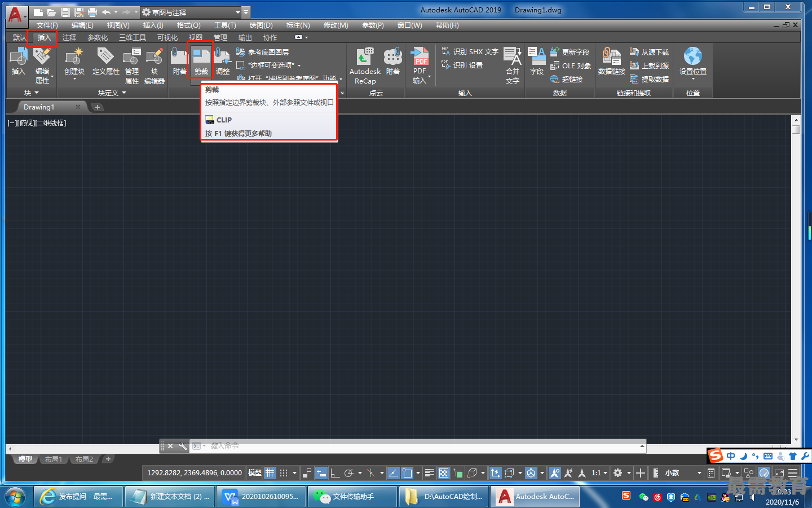Switch to the 注释 ribbon tab

pyautogui.click(x=69, y=38)
